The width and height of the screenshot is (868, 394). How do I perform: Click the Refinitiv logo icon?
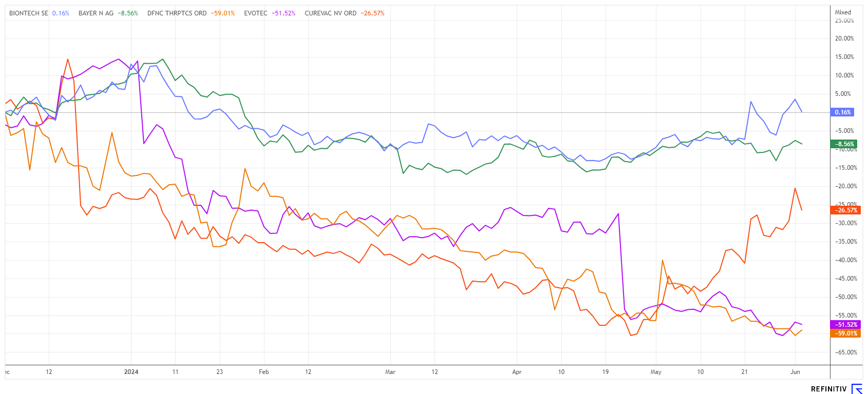click(x=857, y=389)
